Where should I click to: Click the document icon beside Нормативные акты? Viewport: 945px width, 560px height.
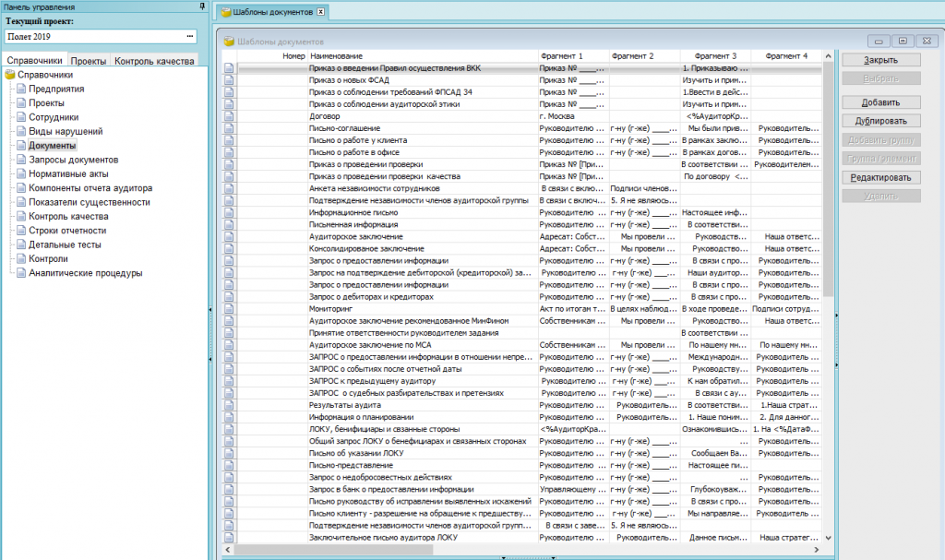(21, 173)
